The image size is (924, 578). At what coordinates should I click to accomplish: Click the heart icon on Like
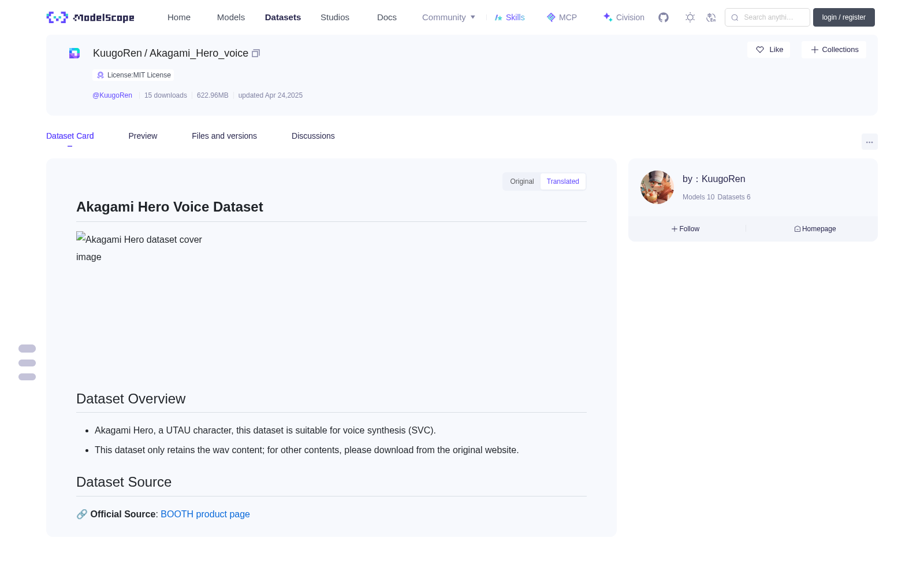(760, 50)
